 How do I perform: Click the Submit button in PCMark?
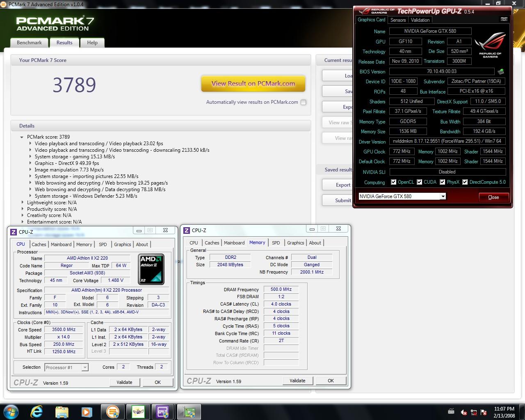coord(337,201)
